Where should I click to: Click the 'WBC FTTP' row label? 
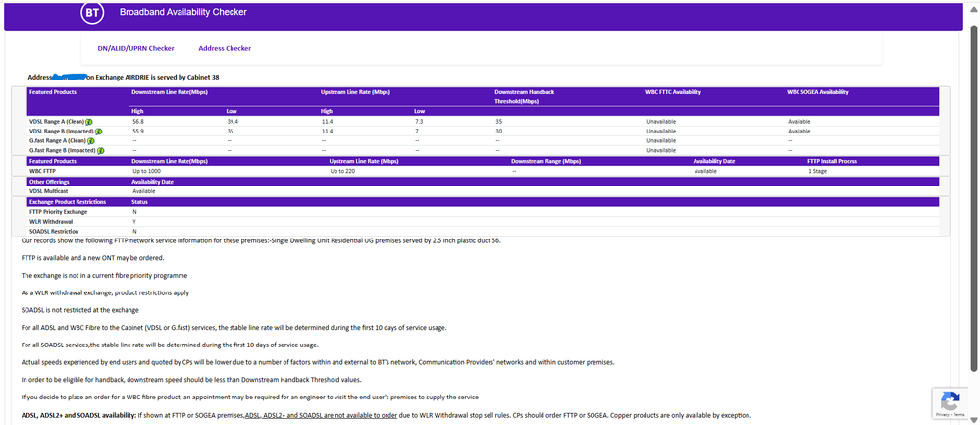click(42, 171)
